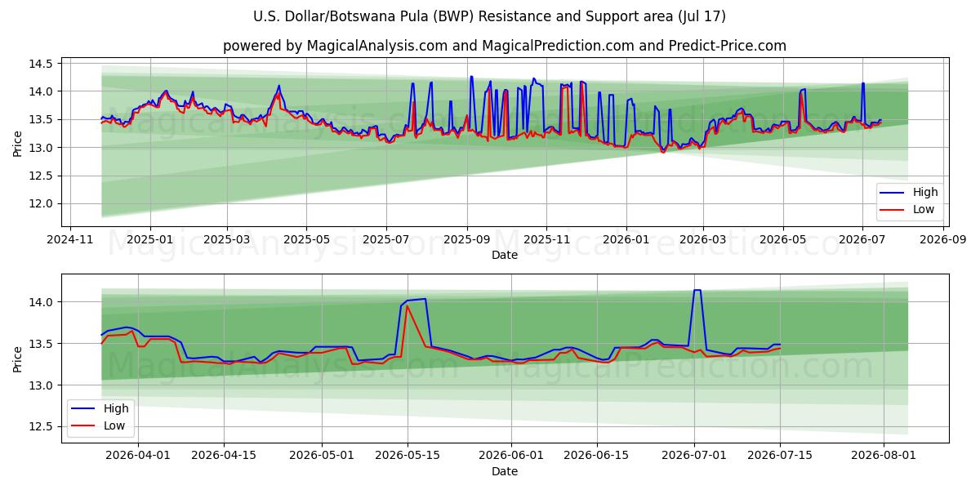Click the '2025-09' x-axis label on the top chart
The height and width of the screenshot is (490, 980).
point(467,241)
